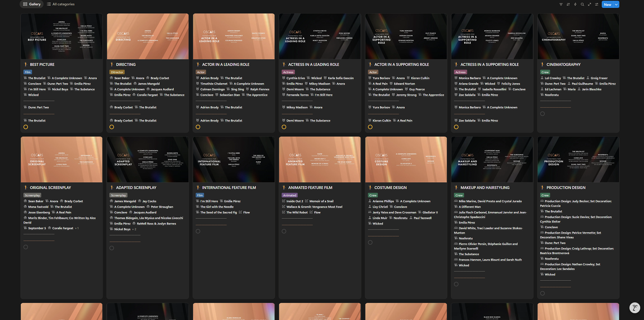Open the Sebastian Stan link

pyautogui.click(x=230, y=95)
